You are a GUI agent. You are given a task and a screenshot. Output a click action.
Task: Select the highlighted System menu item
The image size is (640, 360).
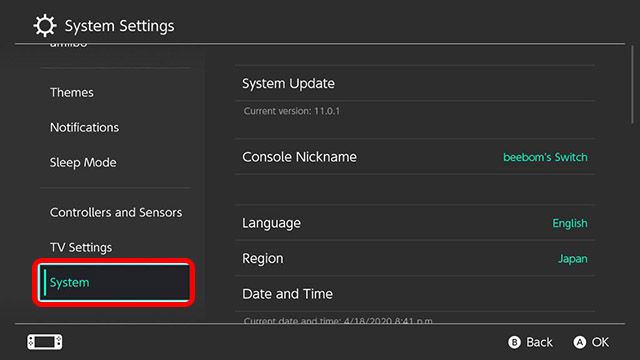point(114,282)
